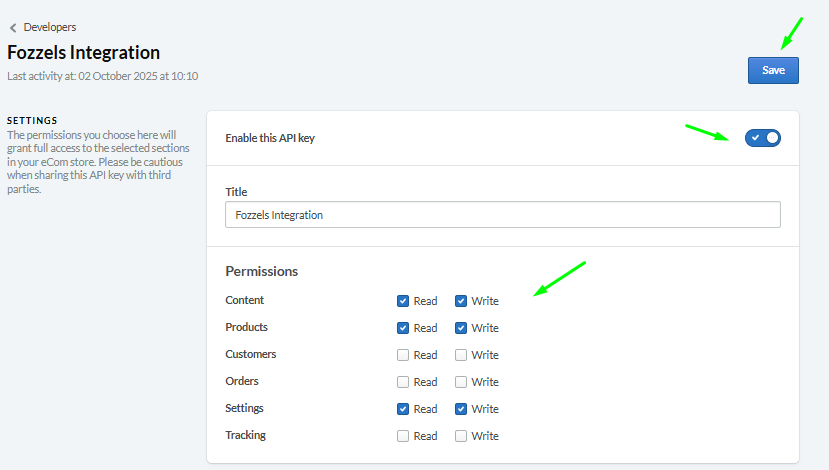Image resolution: width=829 pixels, height=470 pixels.
Task: Check the Orders Read checkbox
Action: (403, 382)
